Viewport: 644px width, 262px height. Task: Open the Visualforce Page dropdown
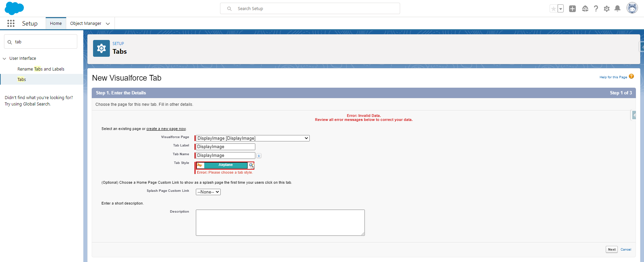click(253, 138)
